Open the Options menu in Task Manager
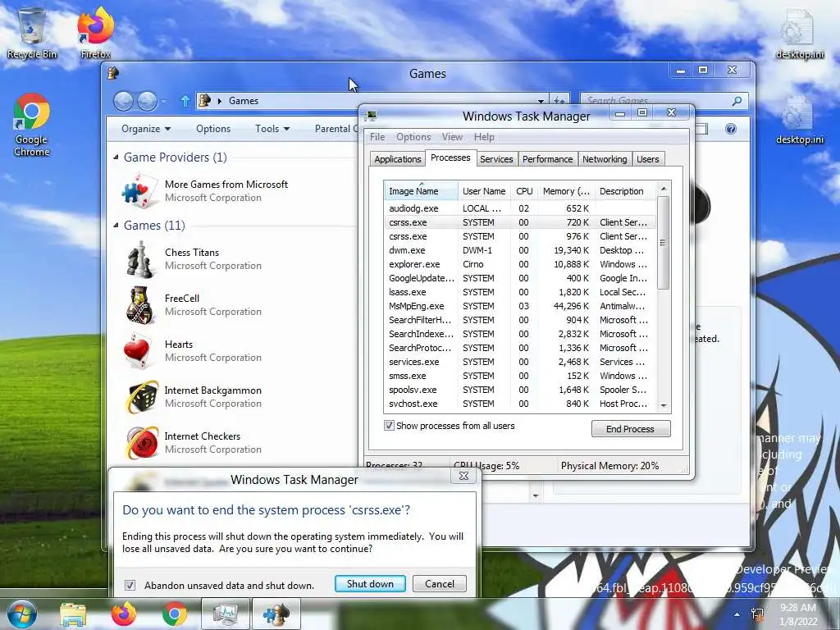This screenshot has height=630, width=840. tap(413, 137)
